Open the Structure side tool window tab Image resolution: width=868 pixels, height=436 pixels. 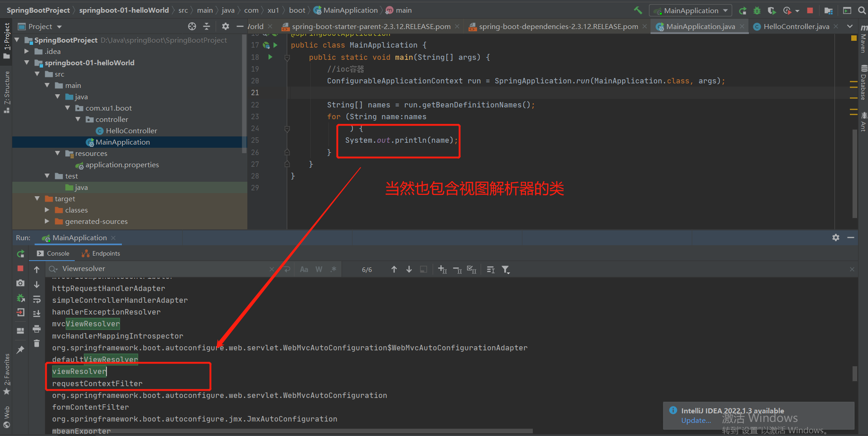tap(6, 92)
